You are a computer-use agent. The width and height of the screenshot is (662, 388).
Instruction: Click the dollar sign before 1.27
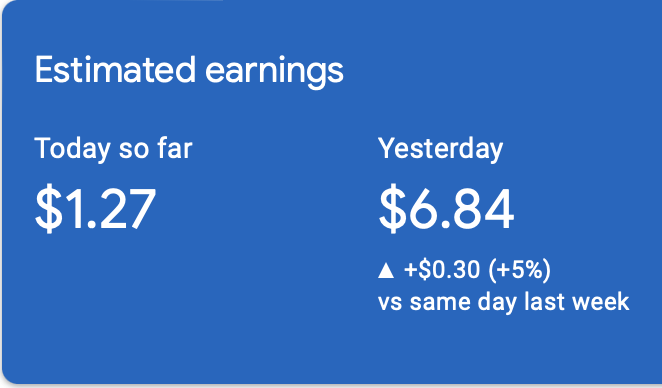[49, 209]
